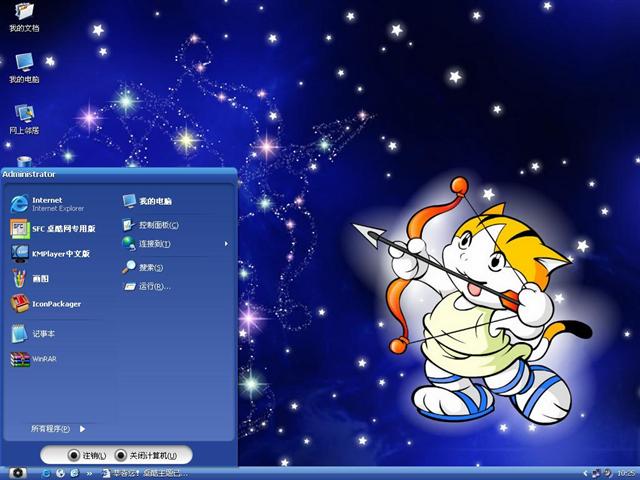Viewport: 640px width, 480px height.
Task: Click the Administrator user name header
Action: 29,174
